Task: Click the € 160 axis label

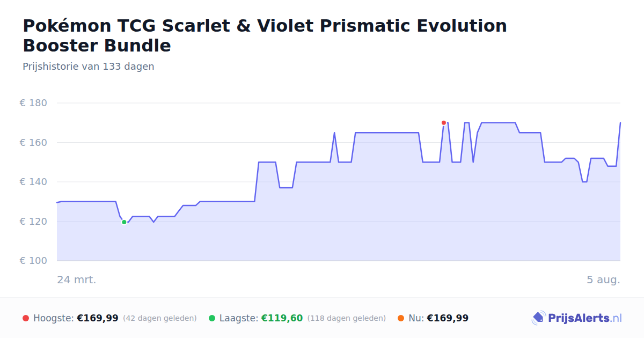Action: click(34, 143)
